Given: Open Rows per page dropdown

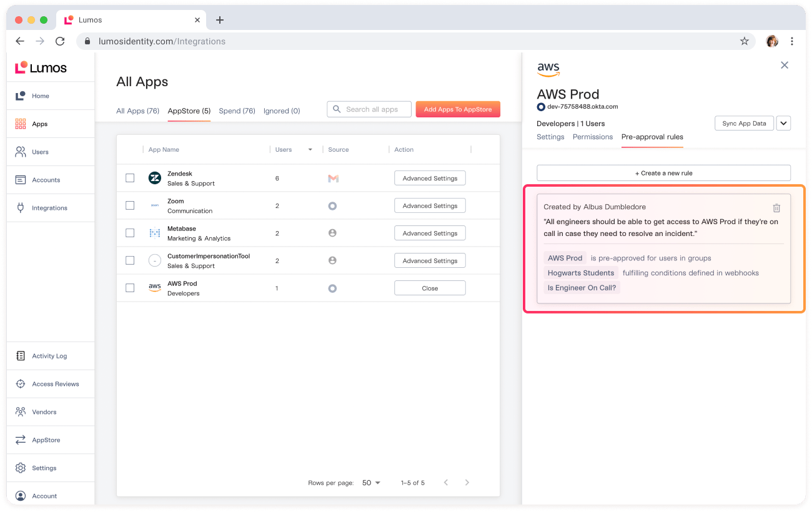Looking at the screenshot, I should click(x=371, y=483).
